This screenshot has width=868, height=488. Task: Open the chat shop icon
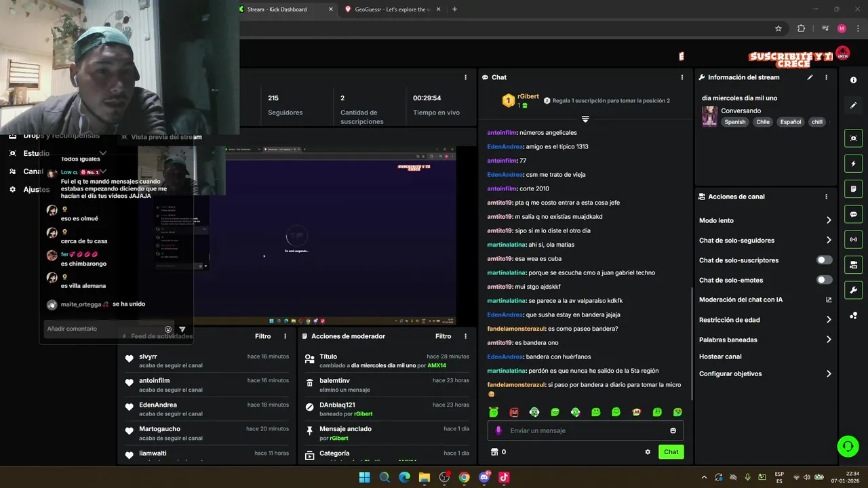(x=494, y=452)
